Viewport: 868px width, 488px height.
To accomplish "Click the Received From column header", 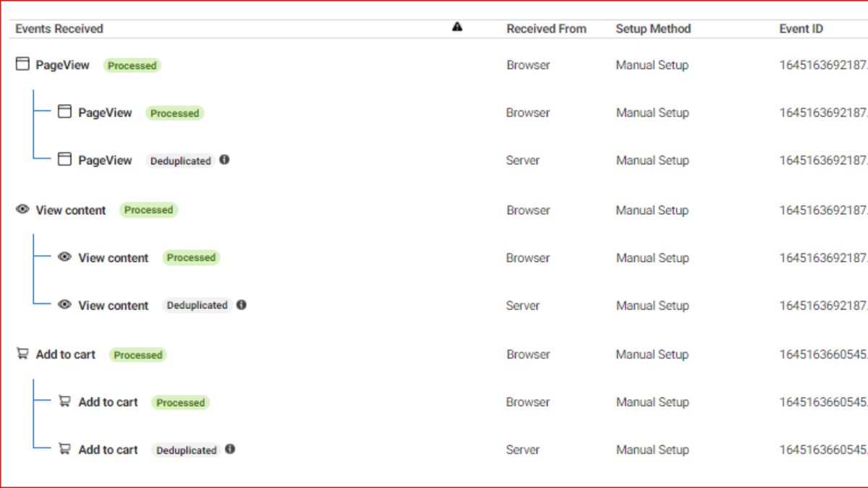I will [546, 29].
